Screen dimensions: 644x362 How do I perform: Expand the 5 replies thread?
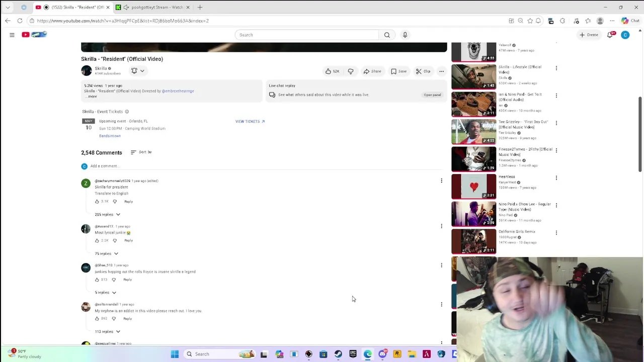[x=105, y=293]
